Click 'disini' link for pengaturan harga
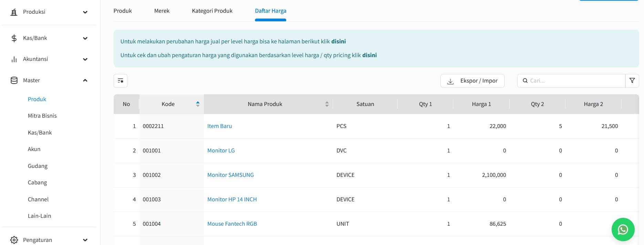The image size is (644, 245). tap(370, 55)
